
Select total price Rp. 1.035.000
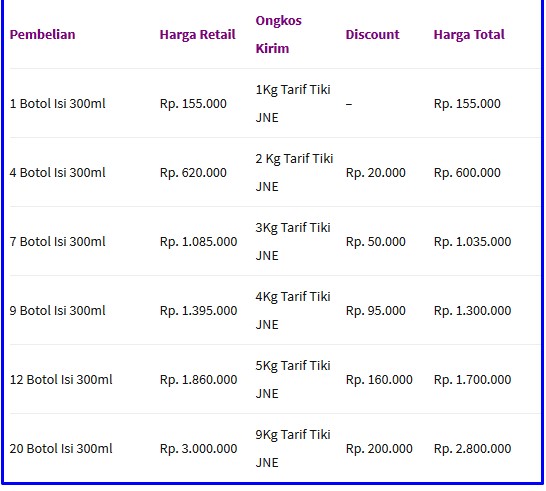473,241
